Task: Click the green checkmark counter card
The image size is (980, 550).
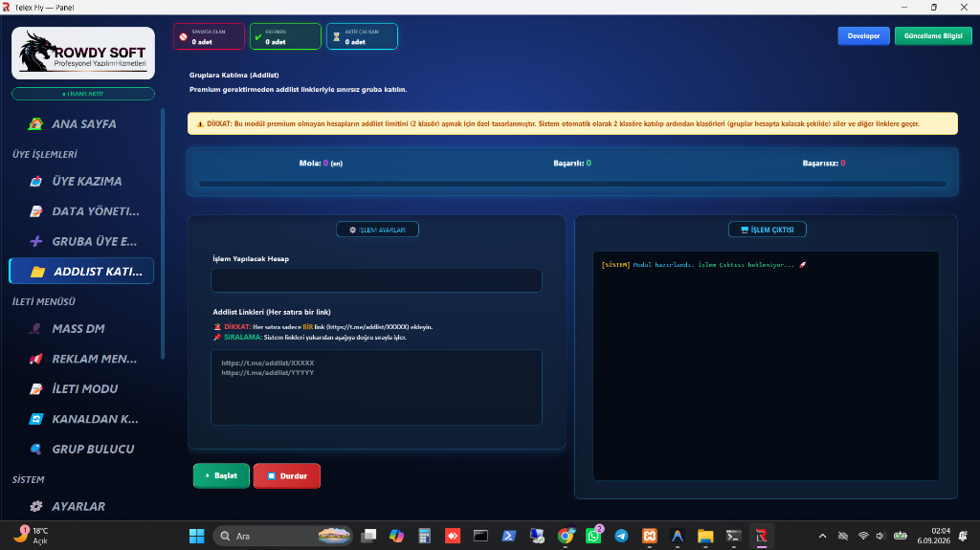Action: tap(285, 36)
